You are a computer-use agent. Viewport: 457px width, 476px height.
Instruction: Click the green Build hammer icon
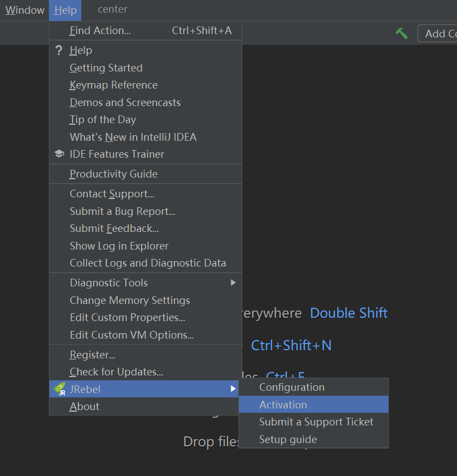pos(402,34)
